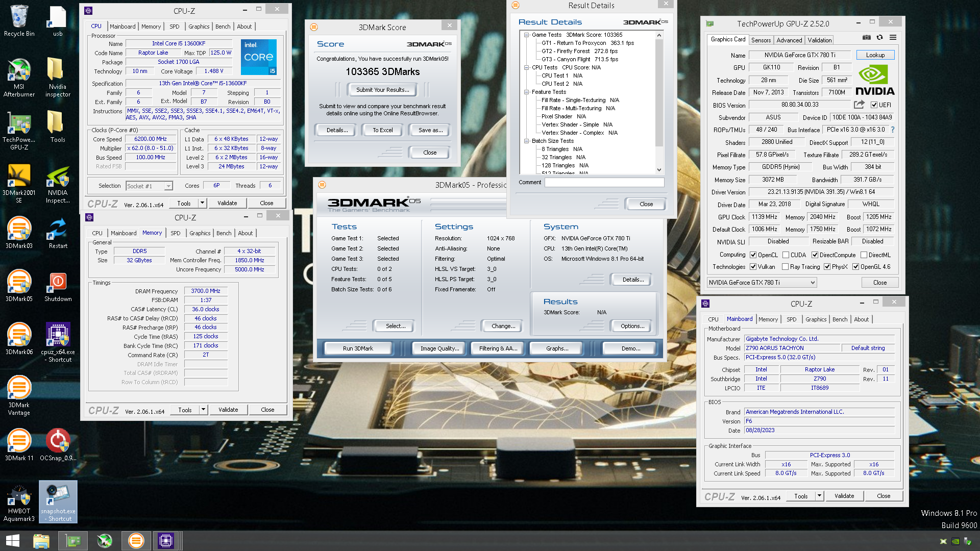Collapse the CPU Tests tree node
The image size is (980, 551).
click(526, 67)
